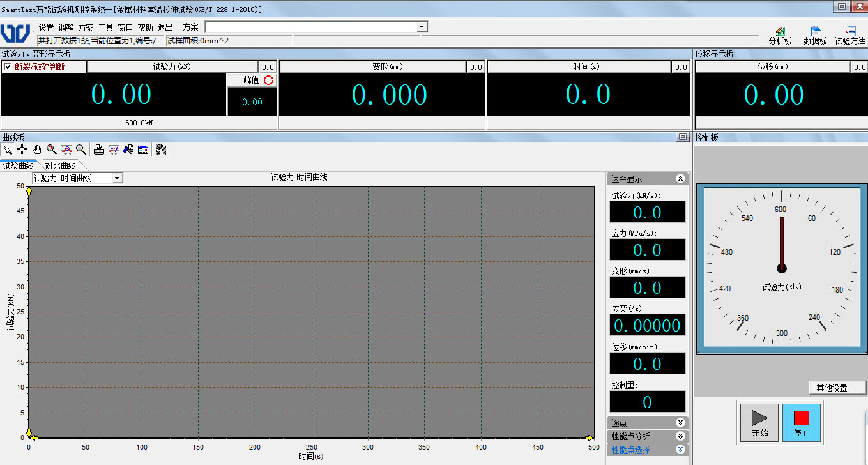Viewport: 868px width, 465px height.
Task: Expand the 逐点 section
Action: (x=681, y=423)
